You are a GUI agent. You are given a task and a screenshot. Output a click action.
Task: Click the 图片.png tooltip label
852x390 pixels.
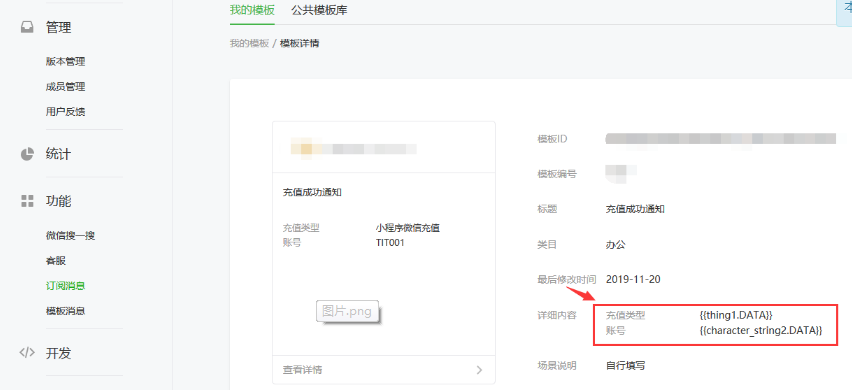[x=347, y=311]
